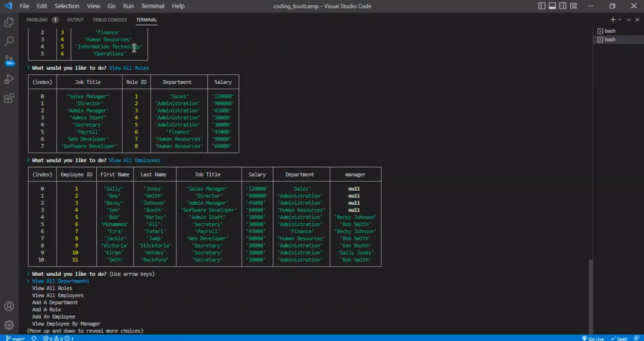Image resolution: width=644 pixels, height=341 pixels.
Task: Open the Manage gear icon
Action: coord(9,325)
